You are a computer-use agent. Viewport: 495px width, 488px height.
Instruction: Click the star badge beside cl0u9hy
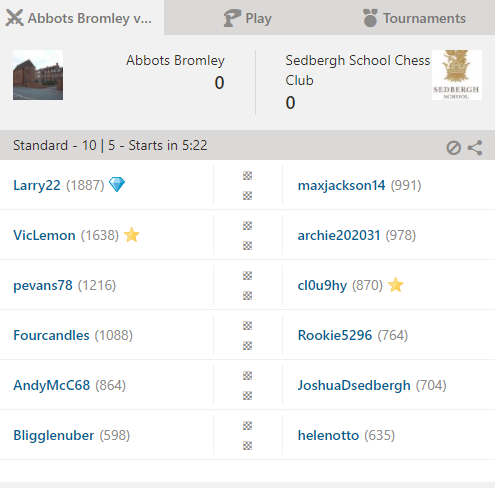[396, 285]
